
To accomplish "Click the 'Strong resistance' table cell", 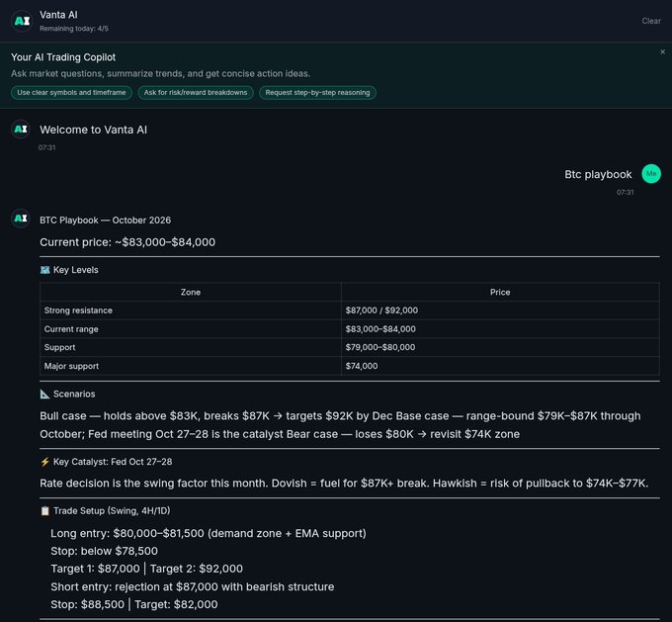I will coord(191,311).
